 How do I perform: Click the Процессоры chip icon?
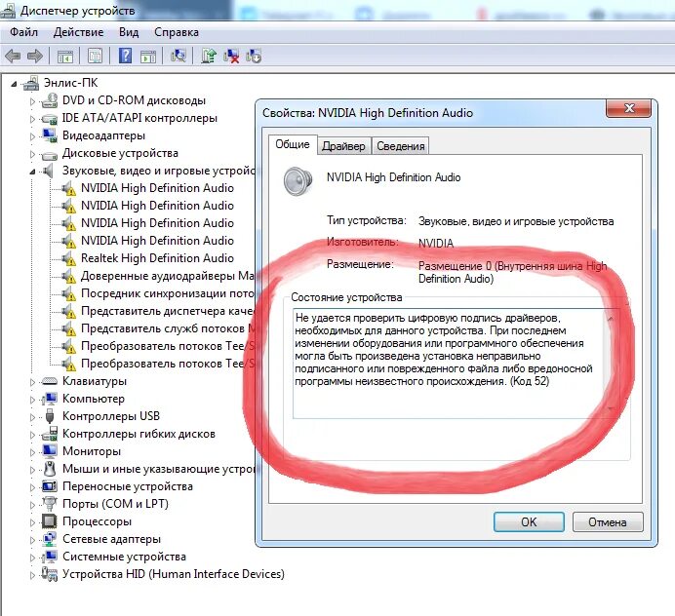(x=50, y=520)
